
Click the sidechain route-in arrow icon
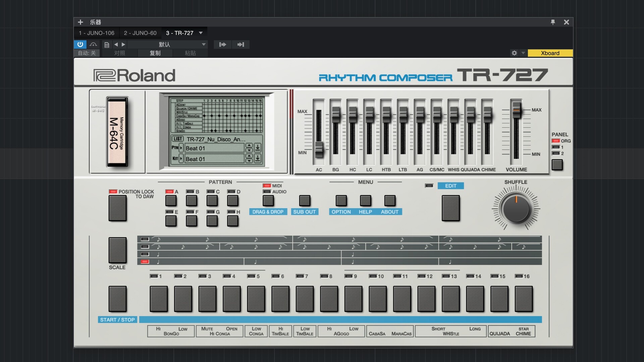point(223,44)
